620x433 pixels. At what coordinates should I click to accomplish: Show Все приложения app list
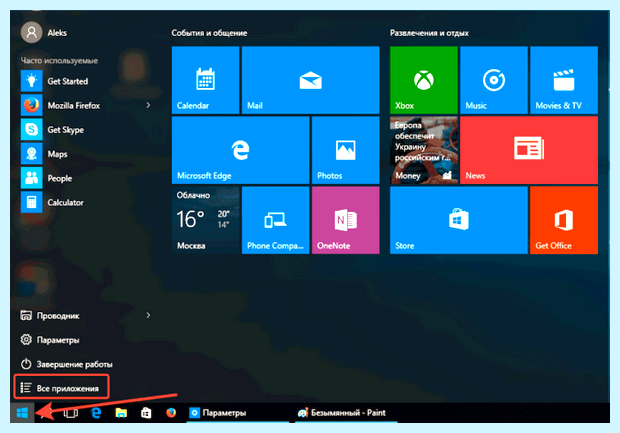pos(61,387)
